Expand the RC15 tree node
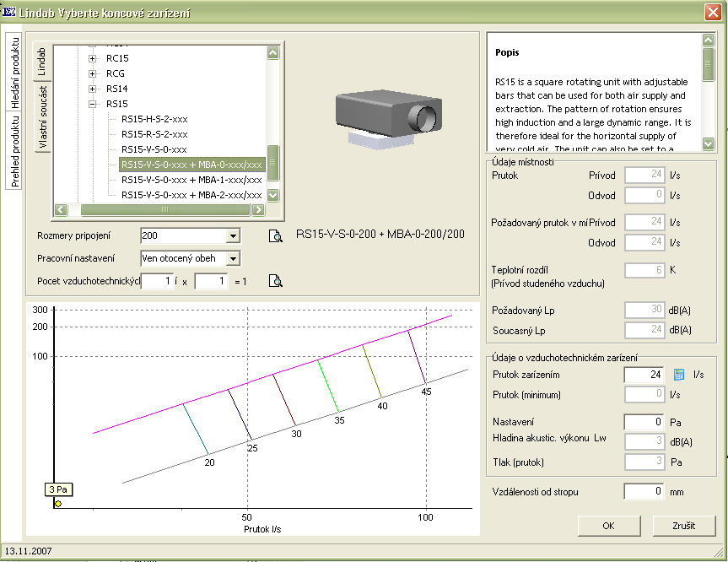The height and width of the screenshot is (562, 728). 93,58
